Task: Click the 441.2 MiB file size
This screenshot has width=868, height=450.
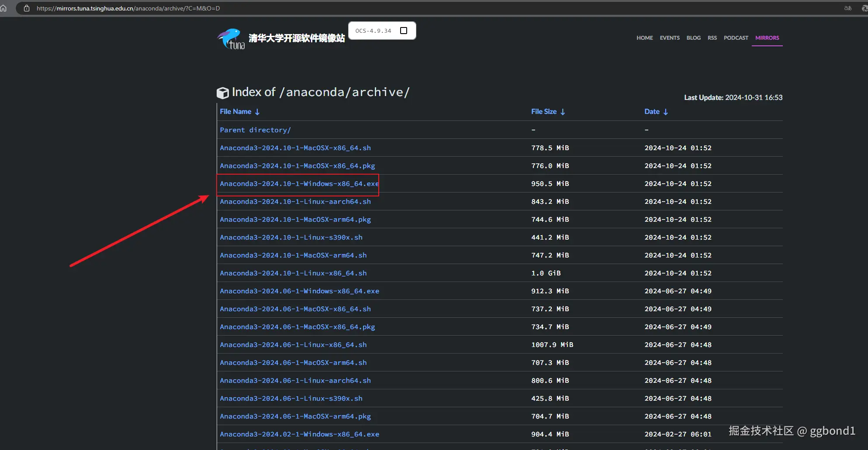Action: pyautogui.click(x=550, y=237)
